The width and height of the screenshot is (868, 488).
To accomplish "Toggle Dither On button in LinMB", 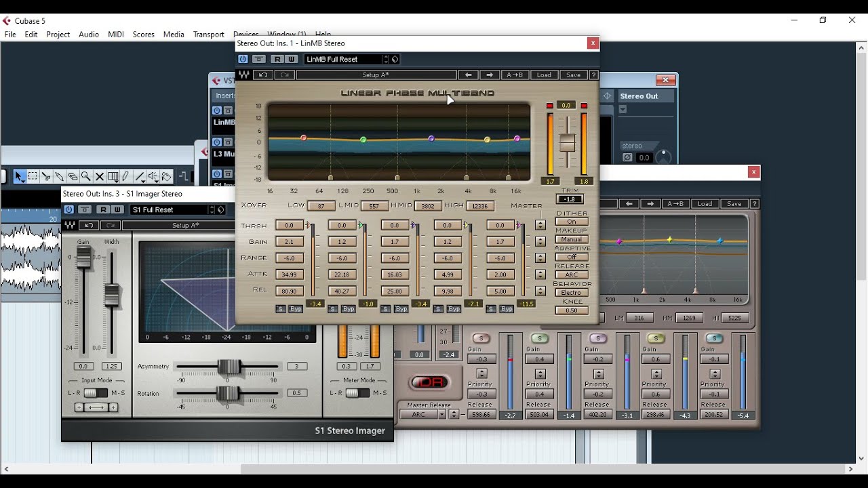I will tap(572, 222).
